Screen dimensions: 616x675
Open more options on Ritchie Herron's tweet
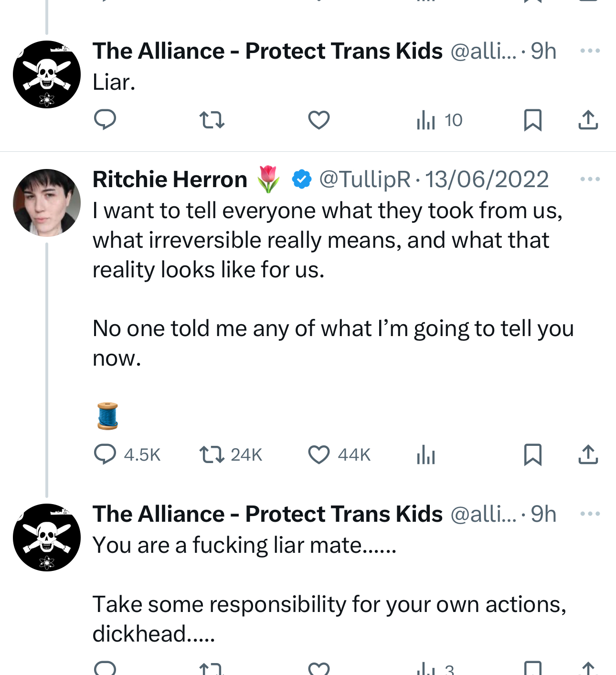point(590,179)
